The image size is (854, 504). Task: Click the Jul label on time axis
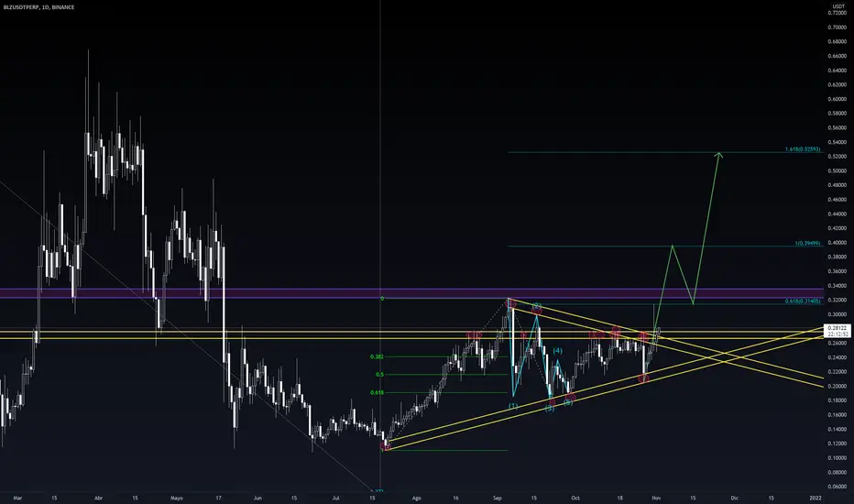coord(336,498)
